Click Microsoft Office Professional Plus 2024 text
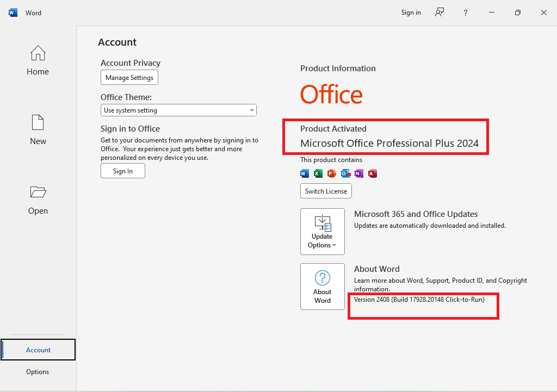557x392 pixels. coord(389,143)
